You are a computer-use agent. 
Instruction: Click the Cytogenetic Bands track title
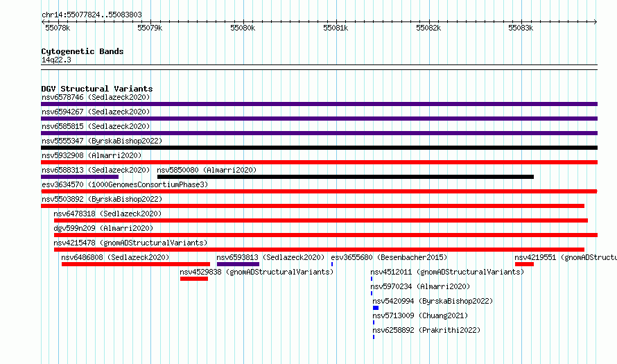(x=82, y=51)
